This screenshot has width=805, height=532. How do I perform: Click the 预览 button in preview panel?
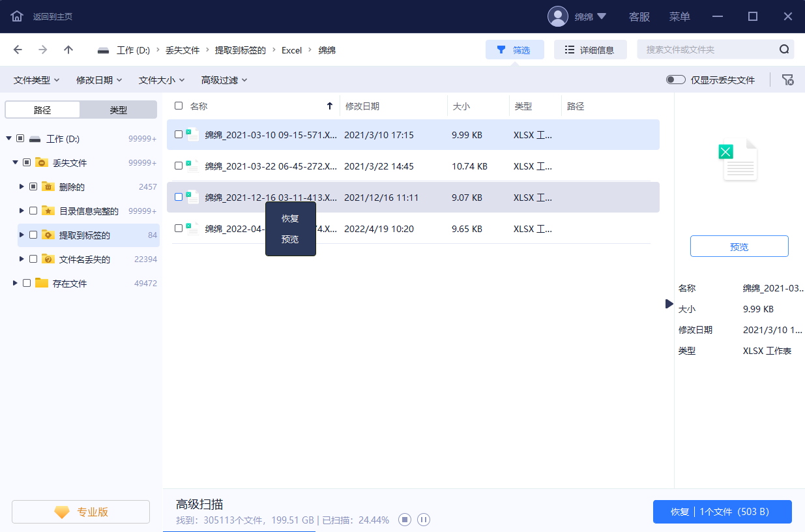pos(739,246)
